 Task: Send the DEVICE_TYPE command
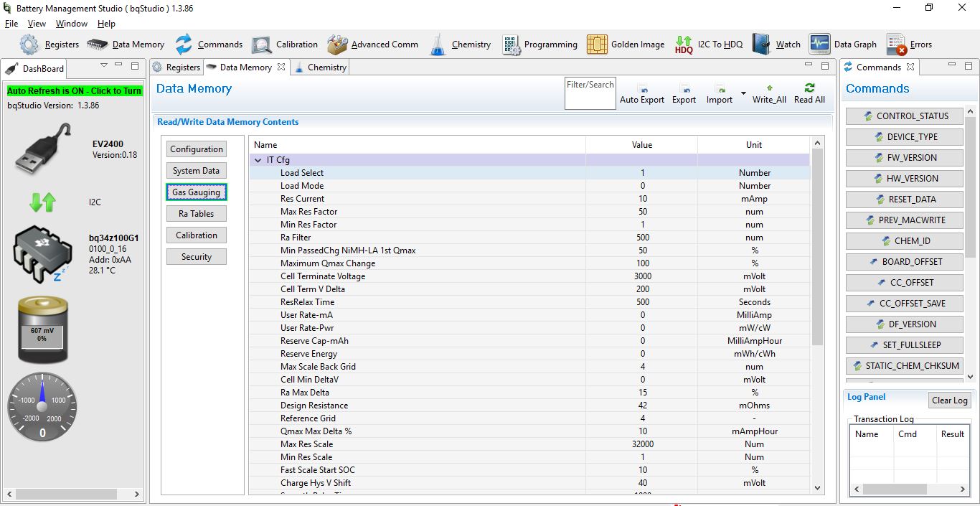pos(904,136)
